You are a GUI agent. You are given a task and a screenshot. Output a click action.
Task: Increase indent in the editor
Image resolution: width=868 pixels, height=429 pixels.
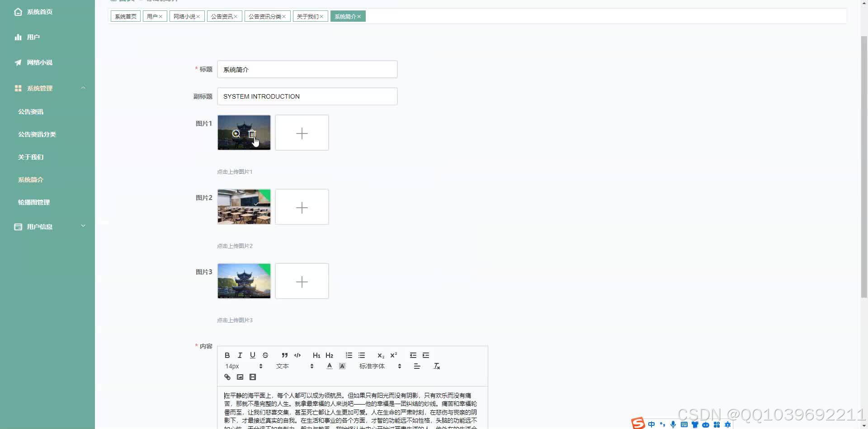click(x=426, y=355)
